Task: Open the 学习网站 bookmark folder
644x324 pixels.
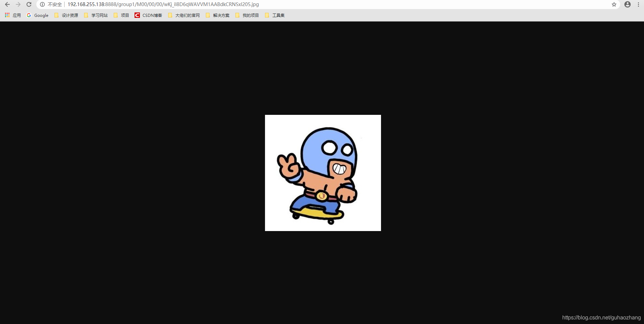Action: pos(96,15)
